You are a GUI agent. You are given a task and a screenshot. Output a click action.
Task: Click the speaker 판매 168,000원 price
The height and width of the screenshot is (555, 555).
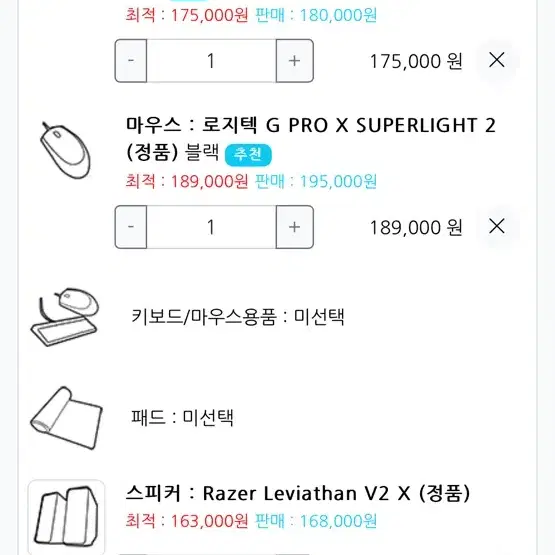click(316, 521)
